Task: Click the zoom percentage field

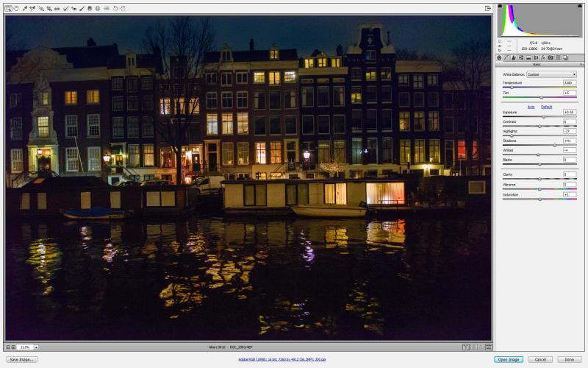Action: pyautogui.click(x=26, y=347)
